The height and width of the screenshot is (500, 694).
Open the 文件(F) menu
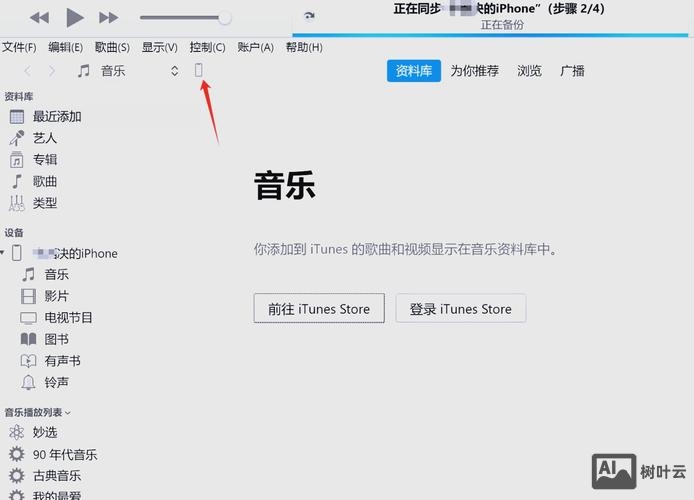tap(19, 47)
